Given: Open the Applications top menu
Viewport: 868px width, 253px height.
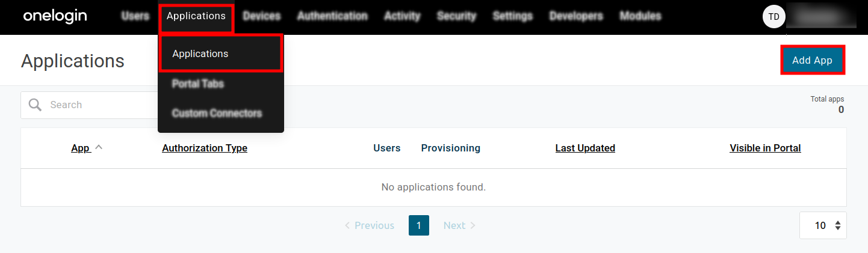Looking at the screenshot, I should pyautogui.click(x=196, y=16).
